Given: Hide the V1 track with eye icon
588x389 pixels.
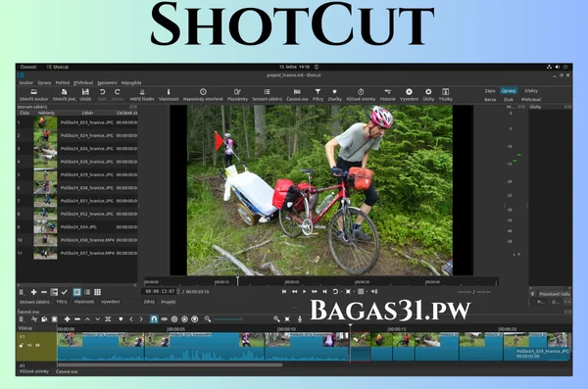Looking at the screenshot, I should pyautogui.click(x=37, y=346).
